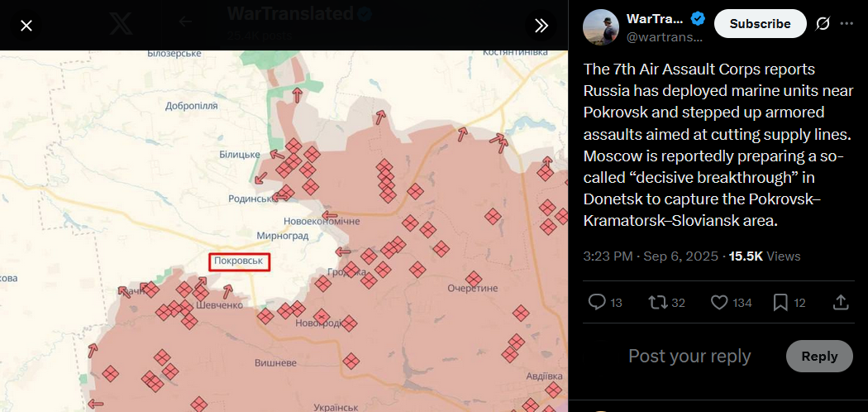This screenshot has height=412, width=868.
Task: Click the Subscribe button
Action: click(760, 24)
